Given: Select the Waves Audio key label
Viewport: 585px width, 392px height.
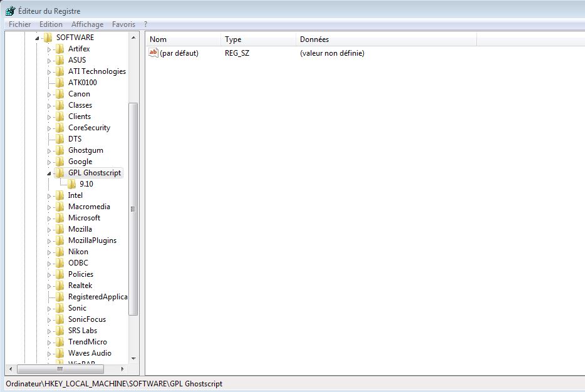Looking at the screenshot, I should point(90,353).
